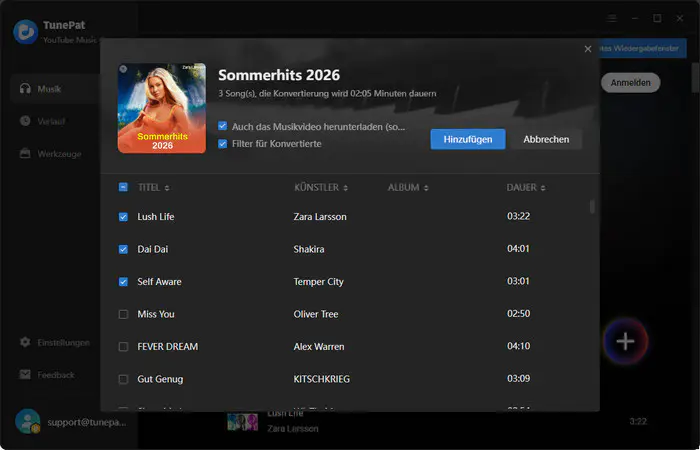Viewport: 700px width, 450px height.
Task: Select the Self Aware title text
Action: 159,282
